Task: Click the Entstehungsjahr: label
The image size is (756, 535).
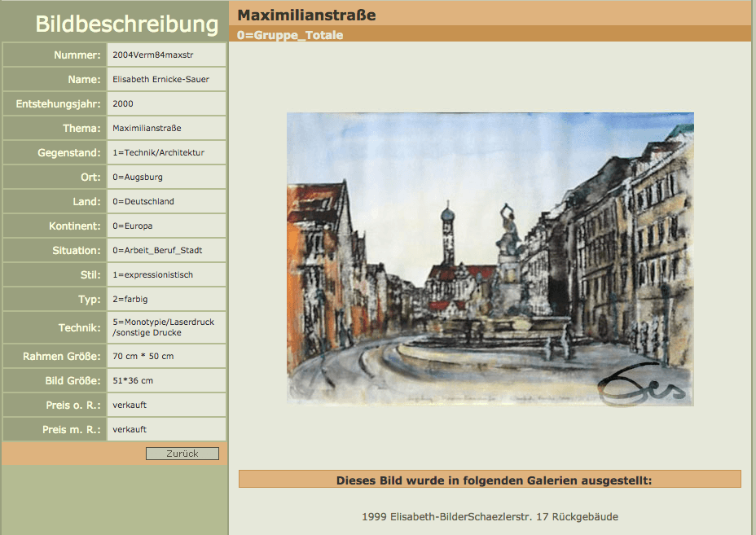Action: (x=59, y=103)
